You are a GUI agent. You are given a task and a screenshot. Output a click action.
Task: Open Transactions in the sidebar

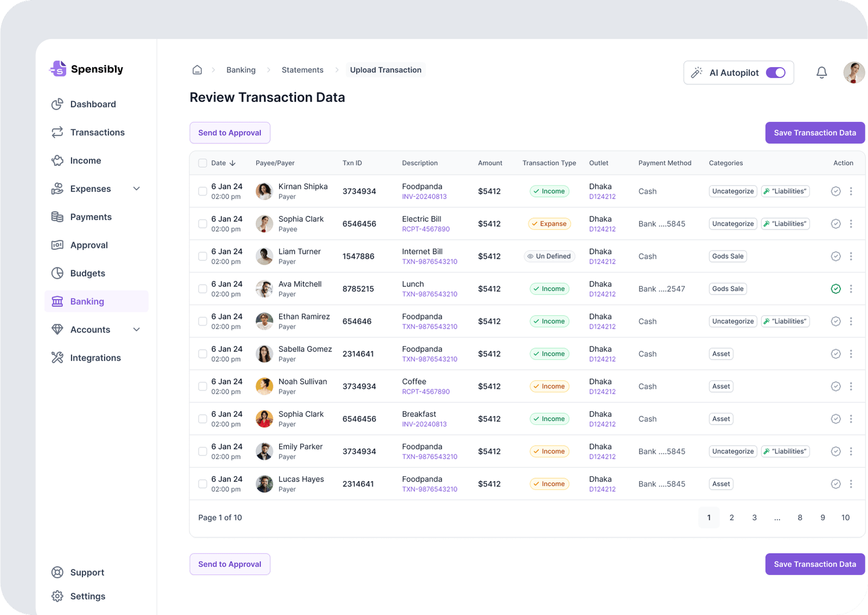click(x=97, y=132)
